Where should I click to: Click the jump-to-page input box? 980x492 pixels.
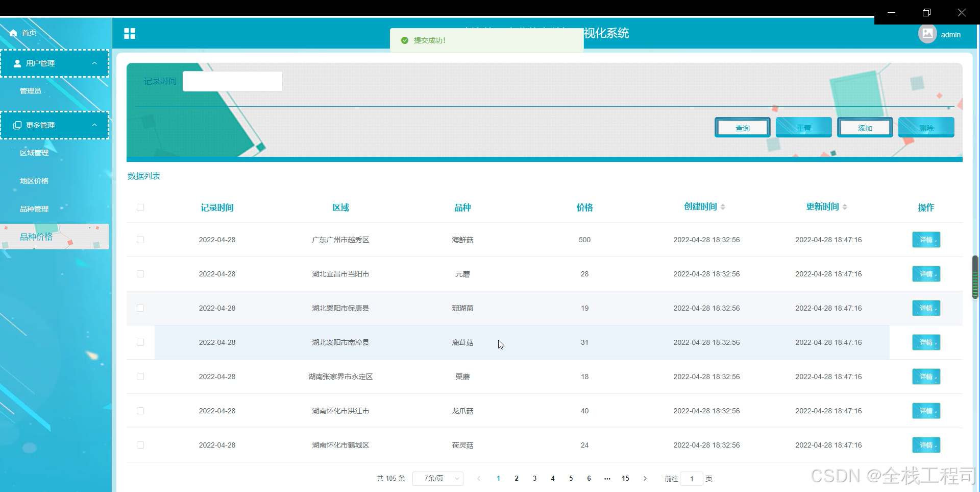pyautogui.click(x=692, y=479)
